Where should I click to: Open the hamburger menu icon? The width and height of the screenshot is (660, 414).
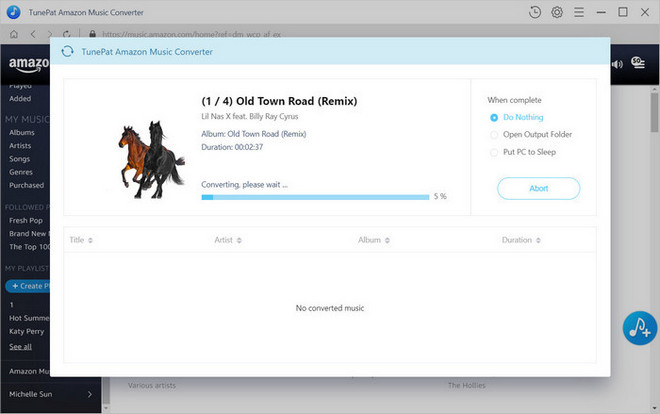(x=579, y=12)
